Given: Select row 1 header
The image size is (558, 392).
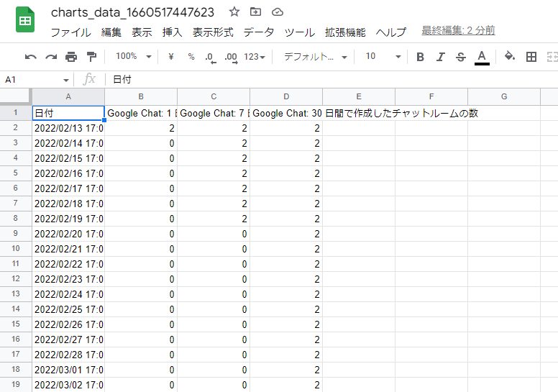Looking at the screenshot, I should coord(16,113).
